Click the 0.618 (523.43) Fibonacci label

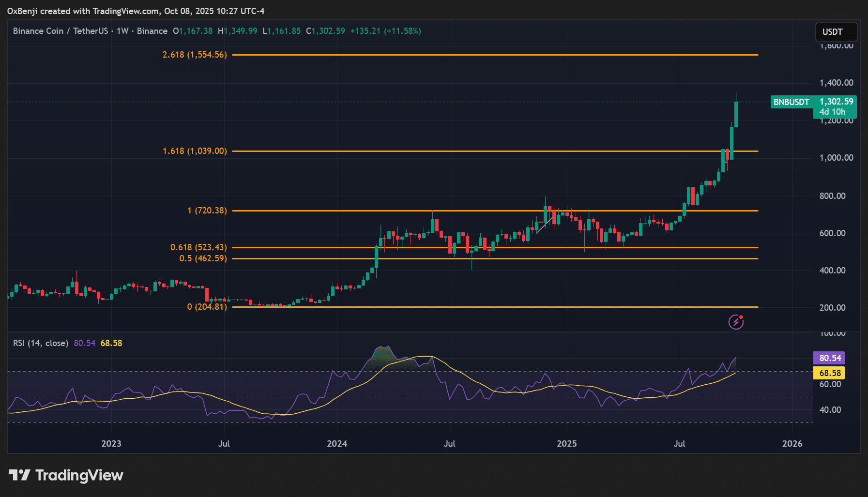(198, 247)
